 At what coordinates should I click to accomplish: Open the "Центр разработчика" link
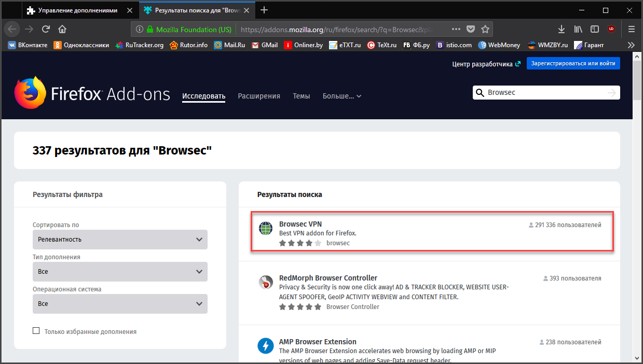pos(486,64)
